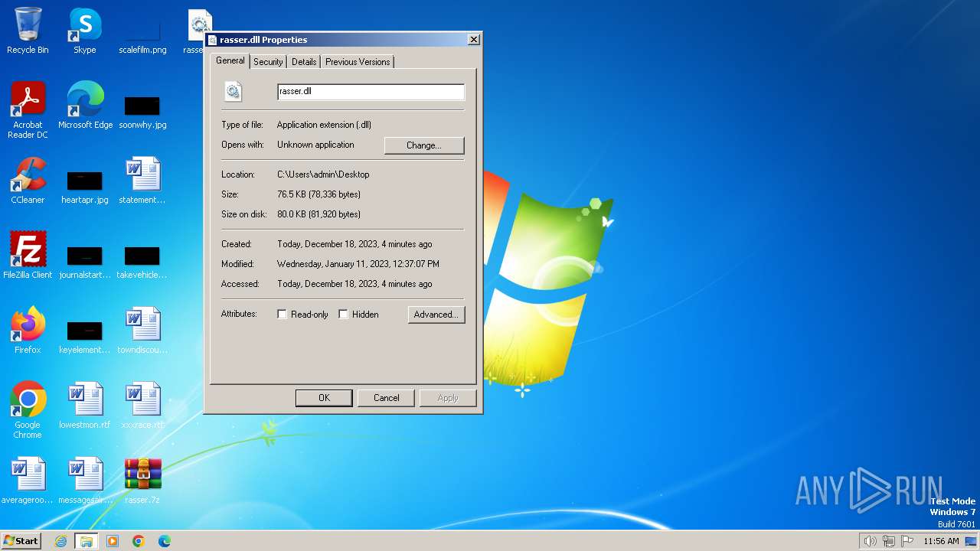Close the rasser.dll Properties dialog
The image size is (980, 551).
(x=474, y=40)
